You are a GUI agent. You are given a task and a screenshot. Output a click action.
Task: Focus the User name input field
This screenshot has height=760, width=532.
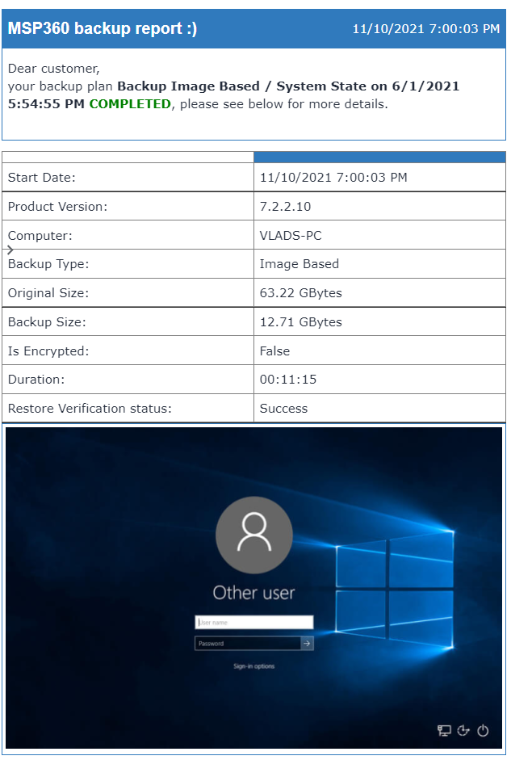pos(253,623)
